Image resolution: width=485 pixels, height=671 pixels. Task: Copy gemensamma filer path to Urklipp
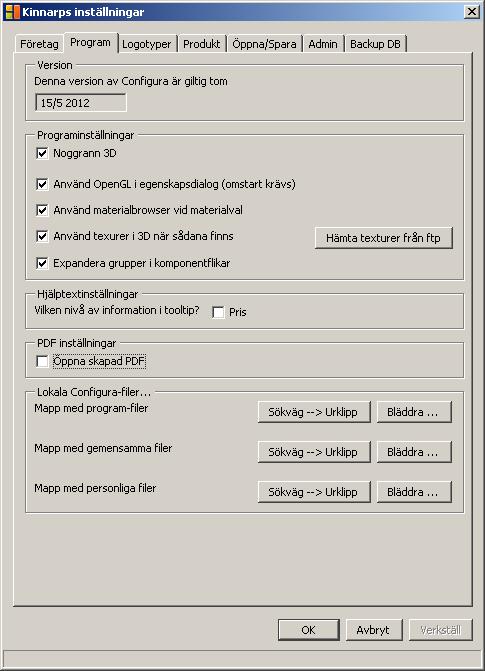[314, 452]
